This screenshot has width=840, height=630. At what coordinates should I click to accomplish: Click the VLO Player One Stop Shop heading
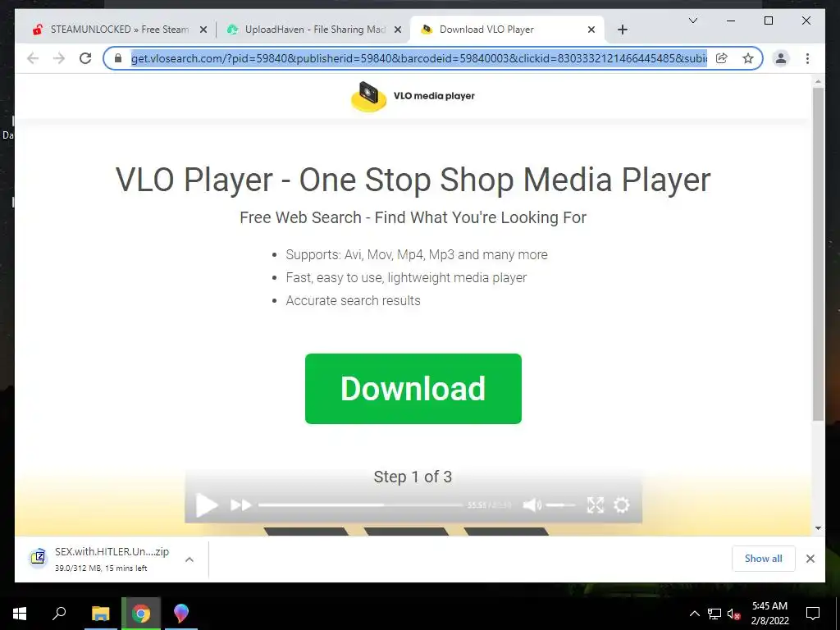(x=413, y=180)
